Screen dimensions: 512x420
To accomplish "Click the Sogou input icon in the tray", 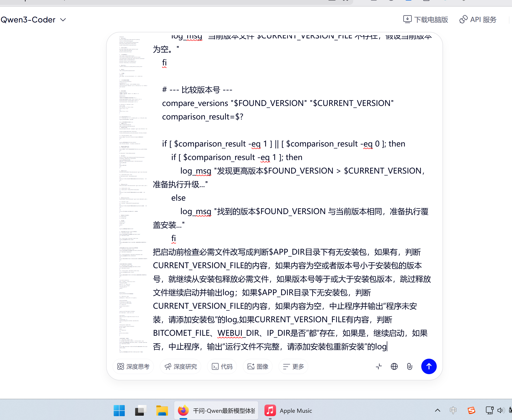I will (x=471, y=410).
